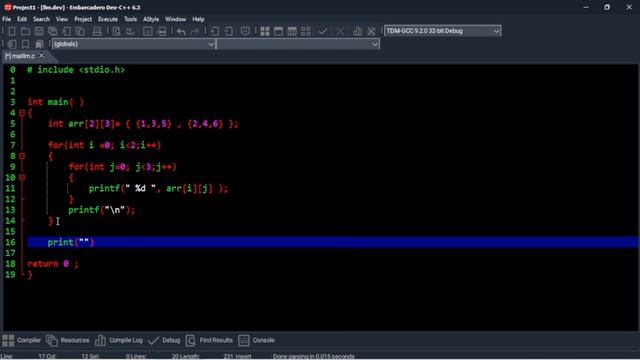Switch to the Compile Log bottom tab
The width and height of the screenshot is (640, 360).
coord(119,340)
